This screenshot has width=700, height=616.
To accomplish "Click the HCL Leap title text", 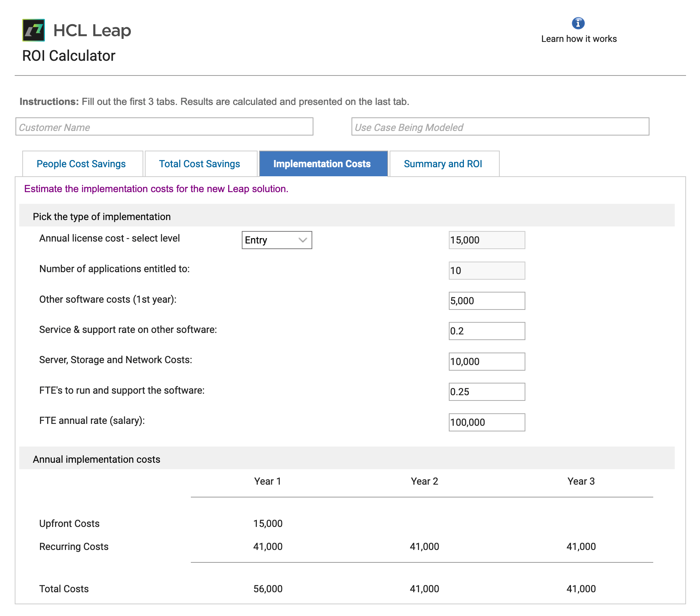I will [x=92, y=31].
